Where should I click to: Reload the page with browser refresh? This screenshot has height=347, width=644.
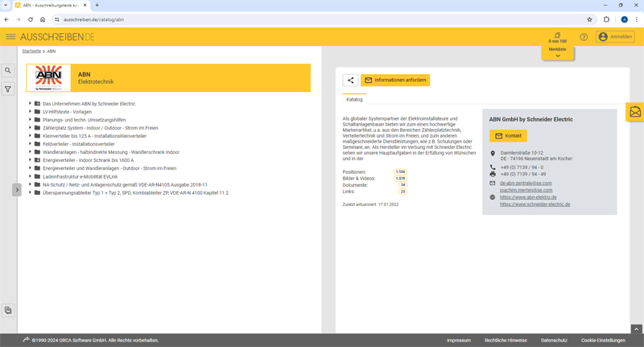(31, 19)
